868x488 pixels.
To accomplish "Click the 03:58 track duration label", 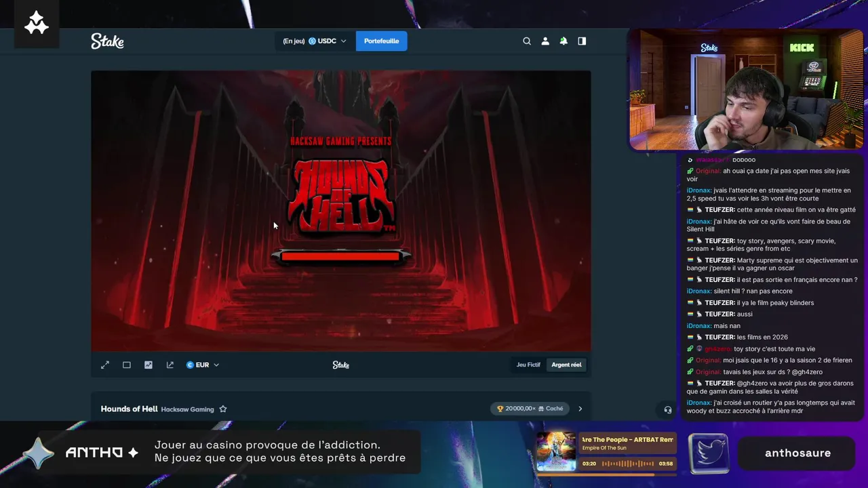I will [x=666, y=464].
